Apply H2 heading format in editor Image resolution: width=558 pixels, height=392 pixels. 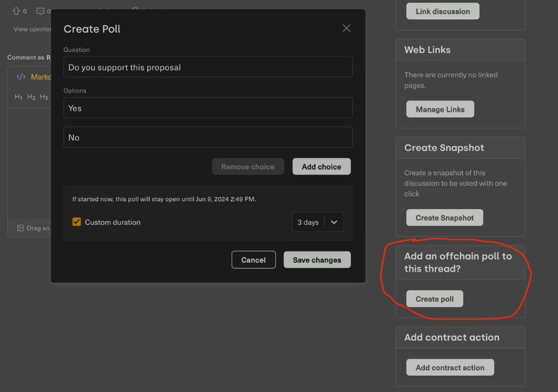[x=31, y=97]
